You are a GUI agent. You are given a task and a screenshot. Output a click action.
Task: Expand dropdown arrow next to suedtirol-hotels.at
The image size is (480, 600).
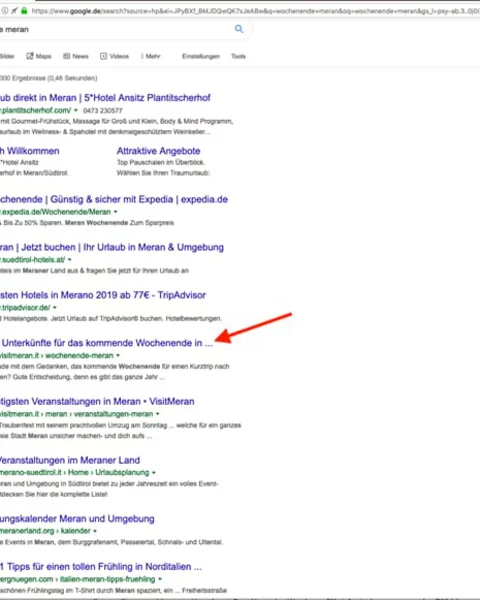(x=70, y=259)
